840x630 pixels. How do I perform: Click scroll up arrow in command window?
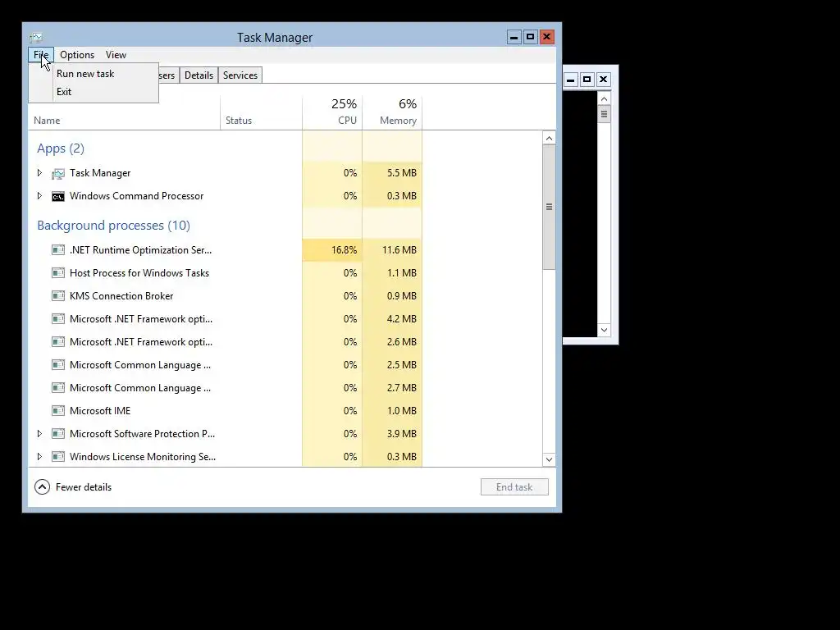click(x=605, y=98)
